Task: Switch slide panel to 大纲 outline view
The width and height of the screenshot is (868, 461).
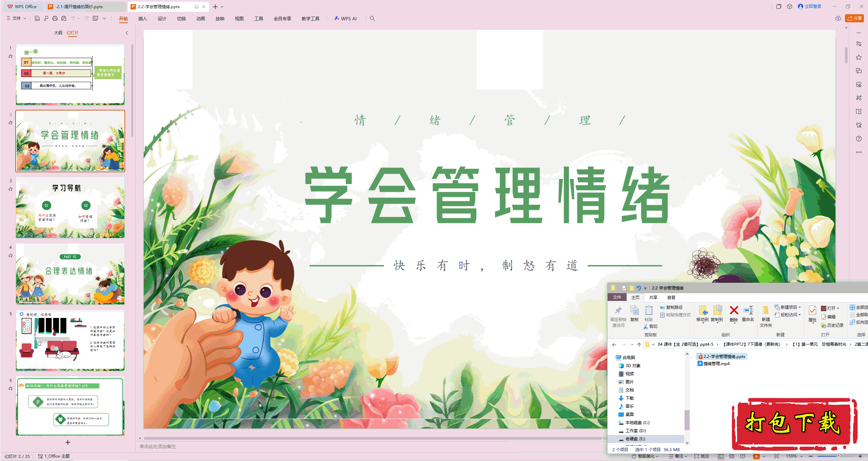Action: tap(58, 33)
